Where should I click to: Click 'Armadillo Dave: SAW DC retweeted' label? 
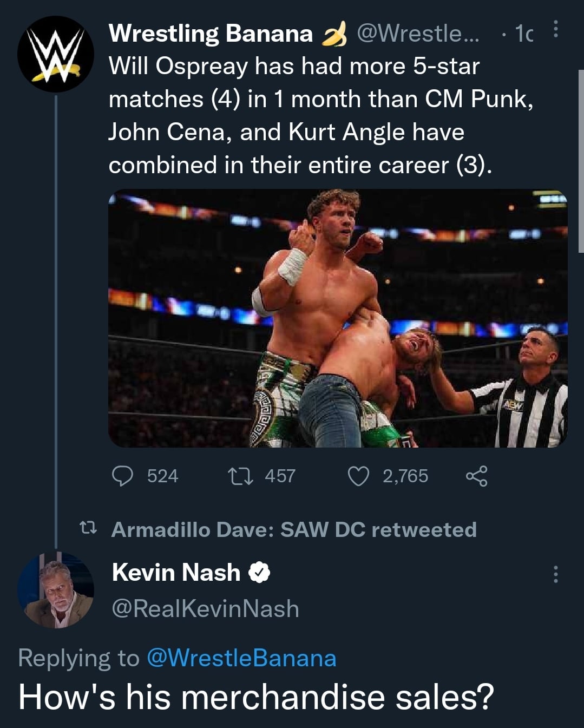pos(294,529)
